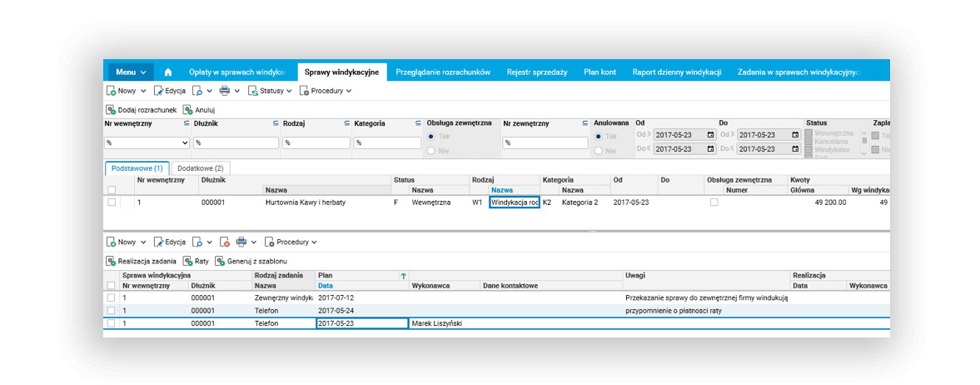The height and width of the screenshot is (385, 980).
Task: Click the printer icon in upper toolbar
Action: tap(225, 91)
